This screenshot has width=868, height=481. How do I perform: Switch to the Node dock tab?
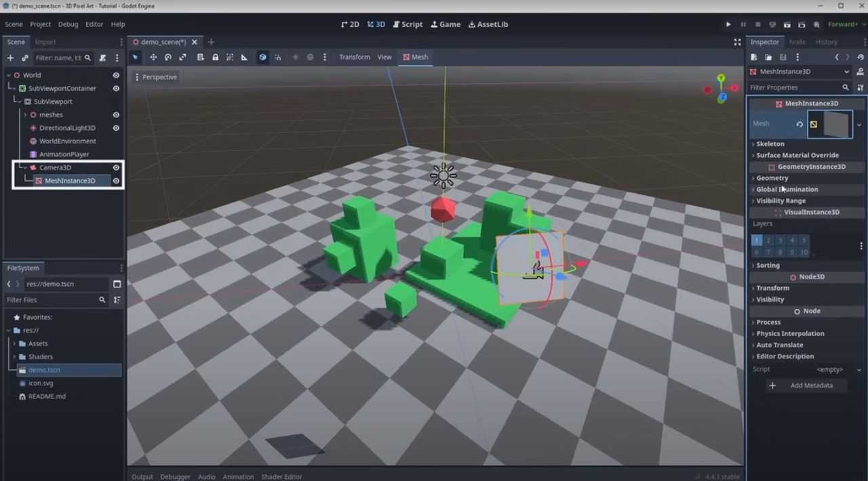[797, 42]
